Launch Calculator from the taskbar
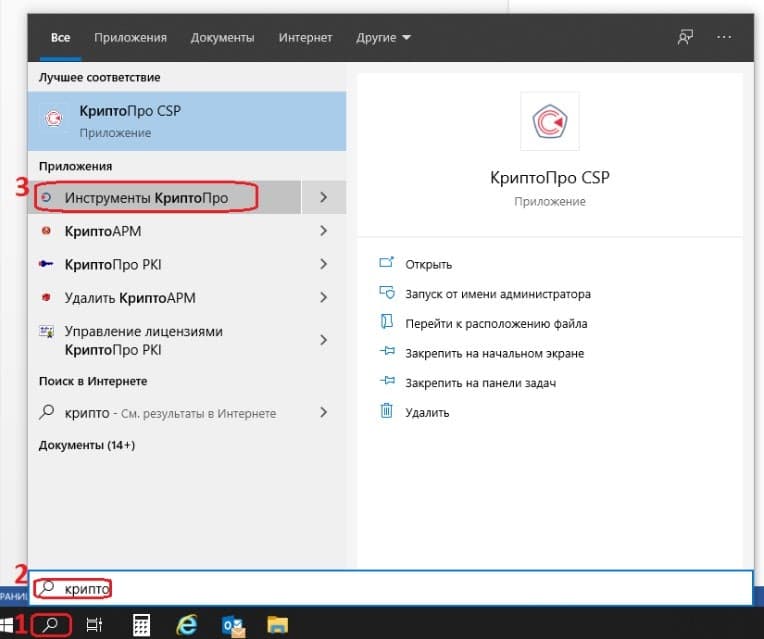The height and width of the screenshot is (639, 764). pyautogui.click(x=141, y=625)
